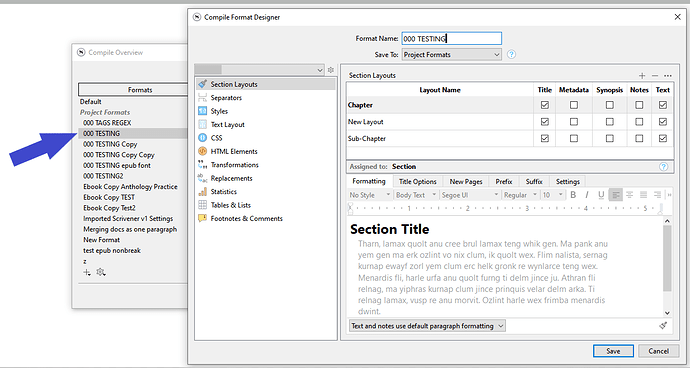
Task: Add a new section layout with plus icon
Action: pyautogui.click(x=642, y=76)
